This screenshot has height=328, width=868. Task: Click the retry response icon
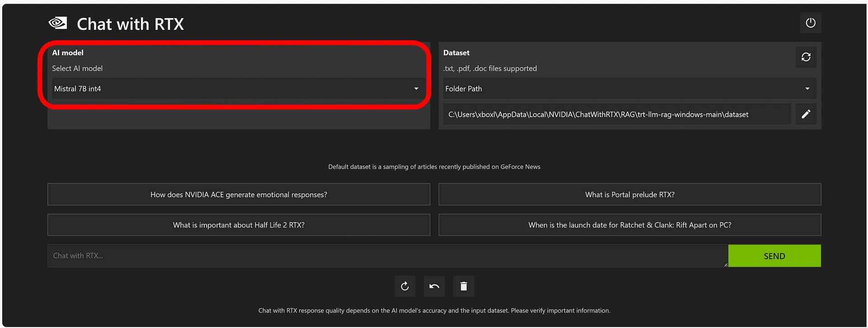tap(405, 286)
